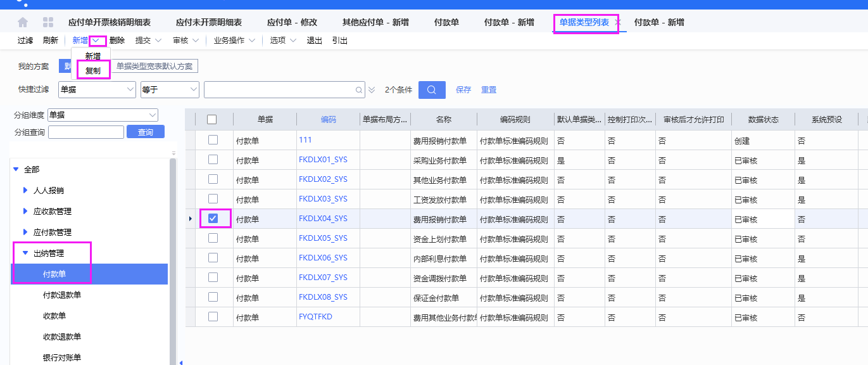Collapse the left panel with the splitter arrow
The image size is (868, 365).
(x=180, y=362)
